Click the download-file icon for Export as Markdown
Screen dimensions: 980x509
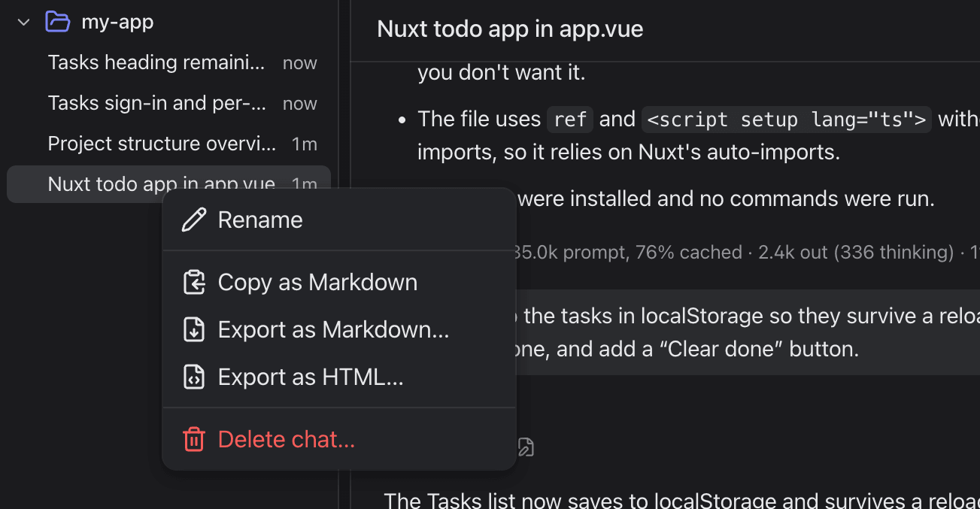(x=194, y=329)
